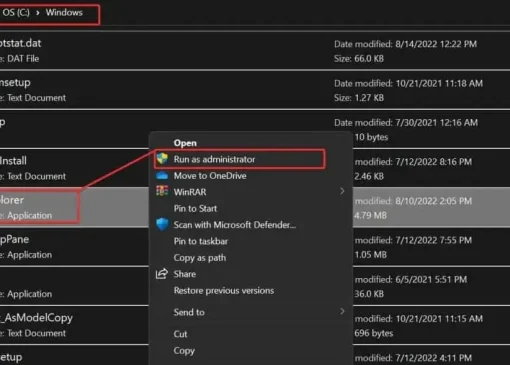Select the row ending in _AsModelCopy
Image resolution: width=510 pixels, height=365 pixels.
pyautogui.click(x=74, y=325)
